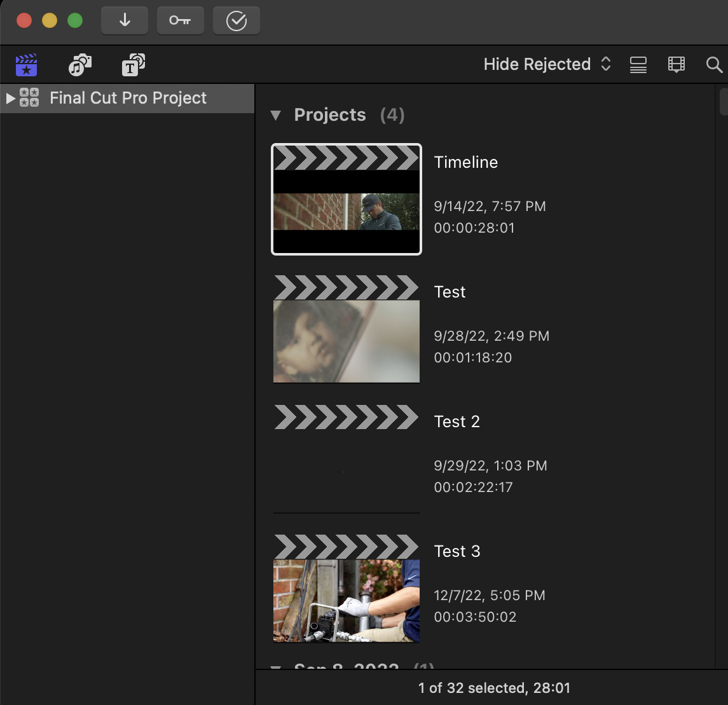Click the Test project name

450,292
